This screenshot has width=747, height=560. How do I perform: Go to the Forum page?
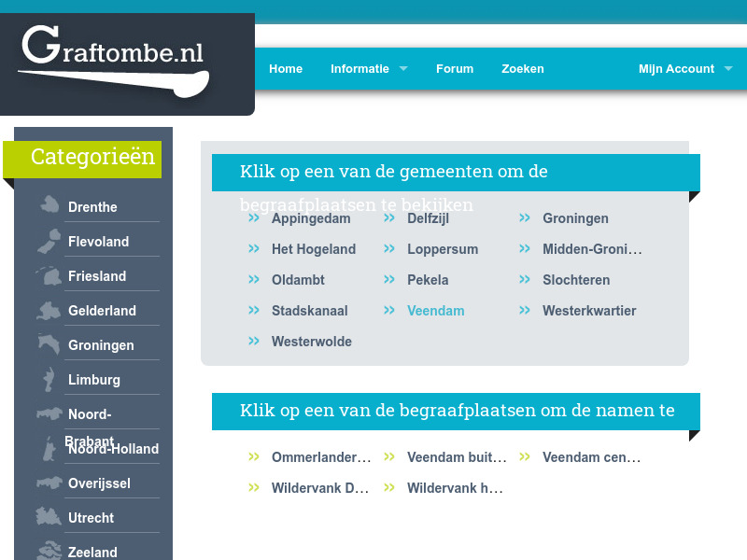455,68
